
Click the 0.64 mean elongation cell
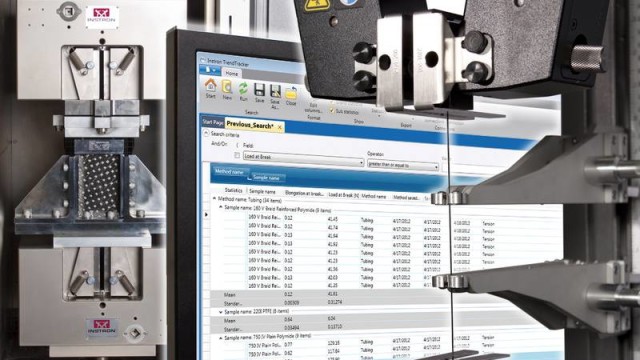(x=288, y=319)
